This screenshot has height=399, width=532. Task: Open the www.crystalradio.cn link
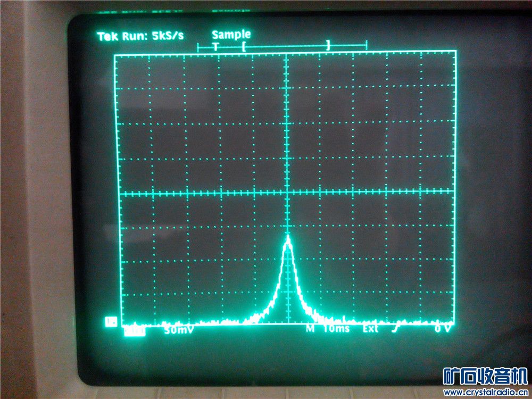[x=486, y=393]
